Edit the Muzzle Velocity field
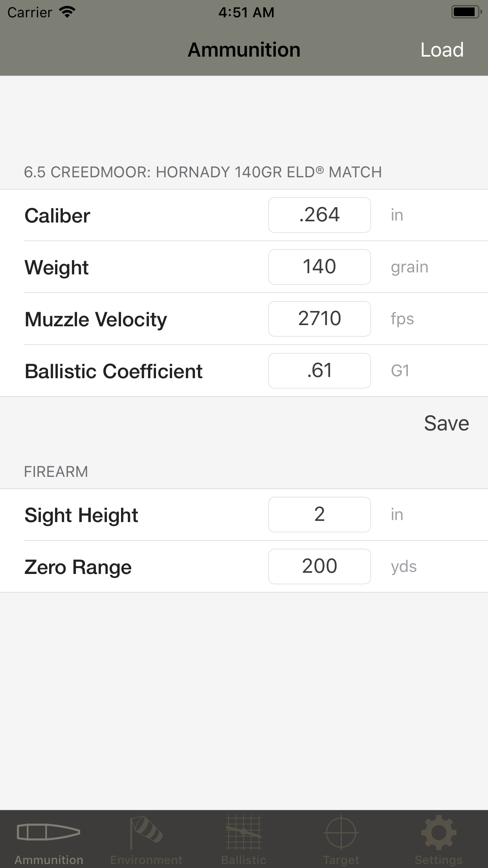Image resolution: width=488 pixels, height=868 pixels. pos(319,319)
